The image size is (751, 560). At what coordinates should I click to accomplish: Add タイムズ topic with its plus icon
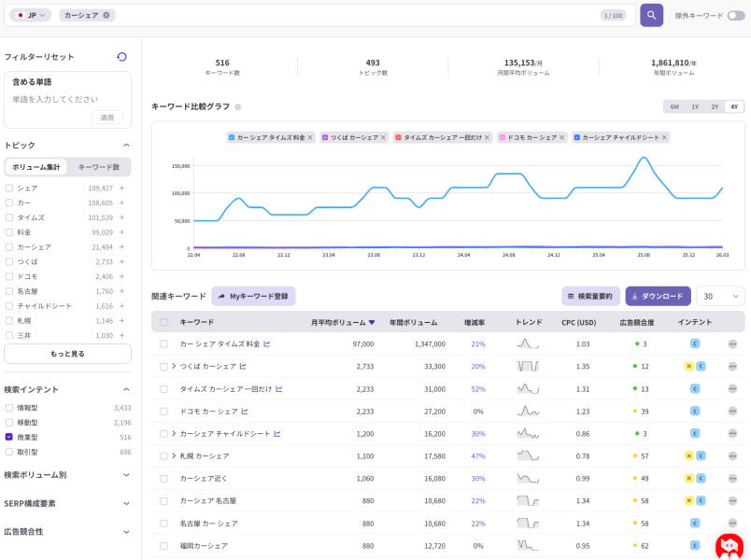tap(121, 217)
